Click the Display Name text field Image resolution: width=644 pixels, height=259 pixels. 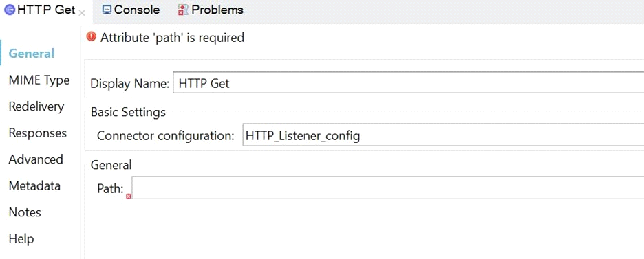coord(408,83)
